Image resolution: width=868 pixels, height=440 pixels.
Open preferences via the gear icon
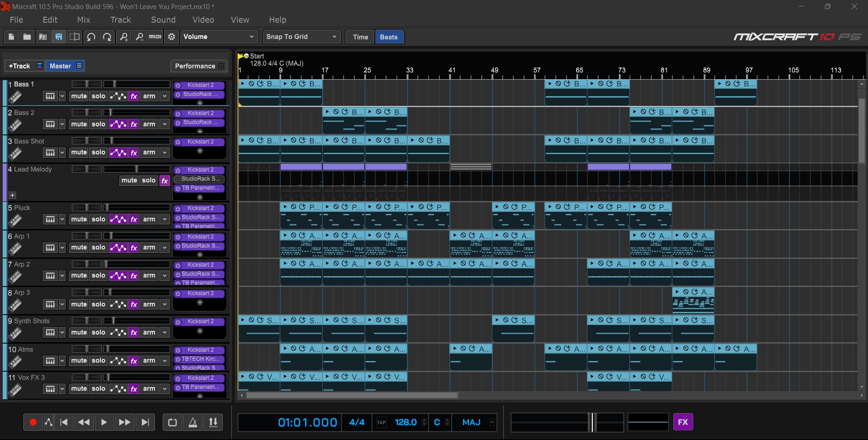point(172,37)
